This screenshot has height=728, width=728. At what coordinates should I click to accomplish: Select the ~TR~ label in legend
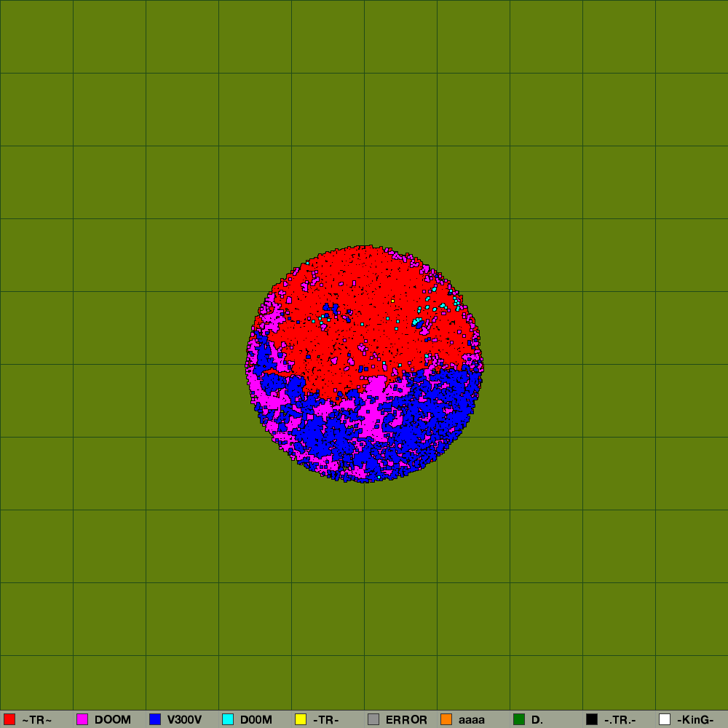(x=36, y=720)
